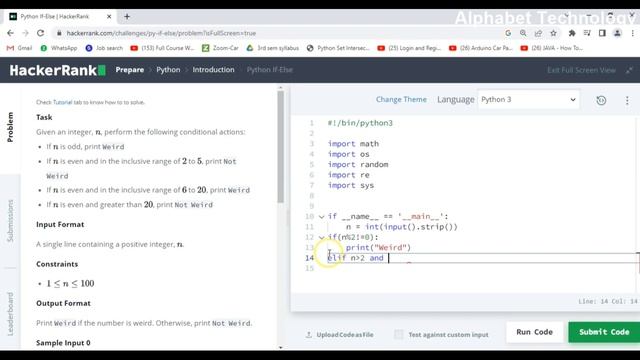The width and height of the screenshot is (640, 360).
Task: Open the Zoom-Car bookmark
Action: [220, 48]
